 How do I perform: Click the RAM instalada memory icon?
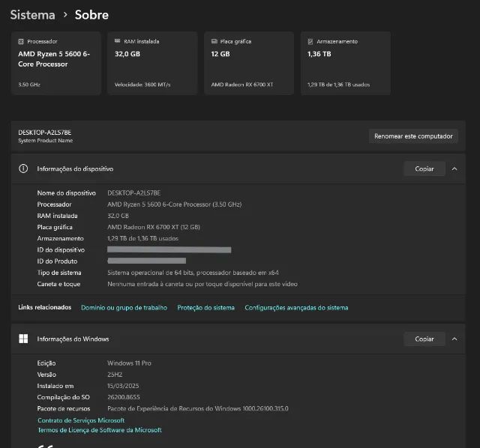pos(117,41)
